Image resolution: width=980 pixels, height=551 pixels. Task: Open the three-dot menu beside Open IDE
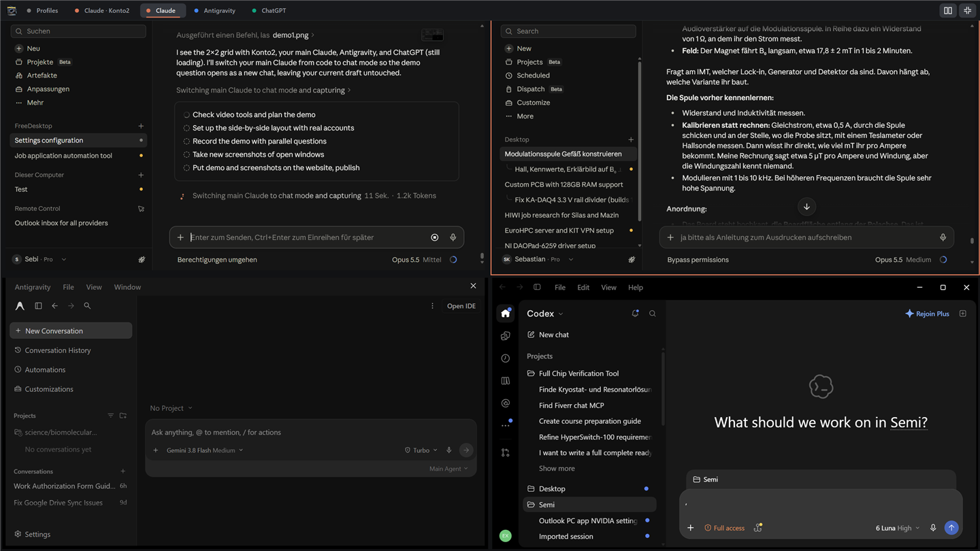point(432,306)
